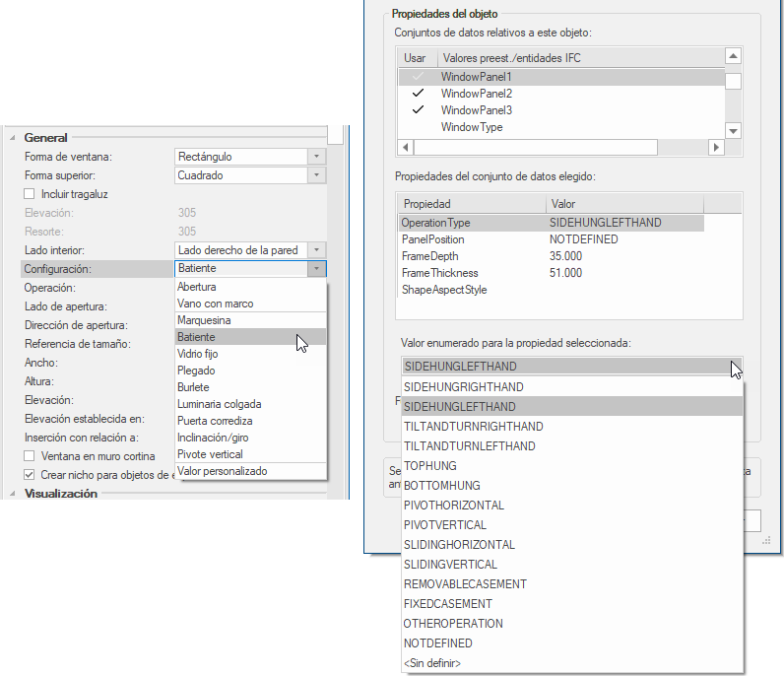Select 'Marquesina' from configuration list
The image size is (784, 676).
point(205,320)
